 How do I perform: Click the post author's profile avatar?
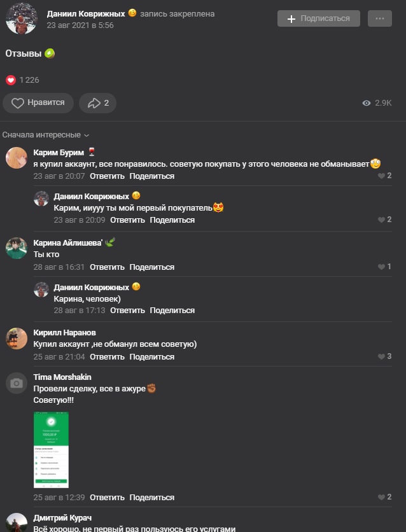[x=22, y=18]
